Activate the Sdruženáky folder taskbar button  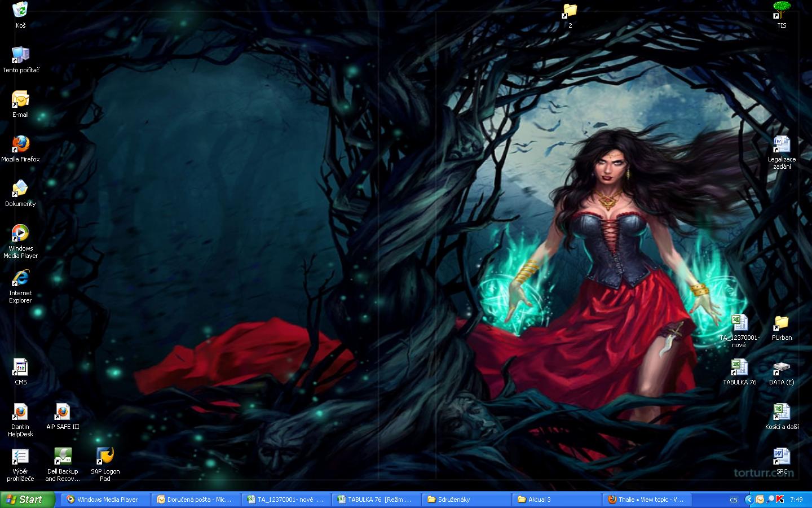466,500
